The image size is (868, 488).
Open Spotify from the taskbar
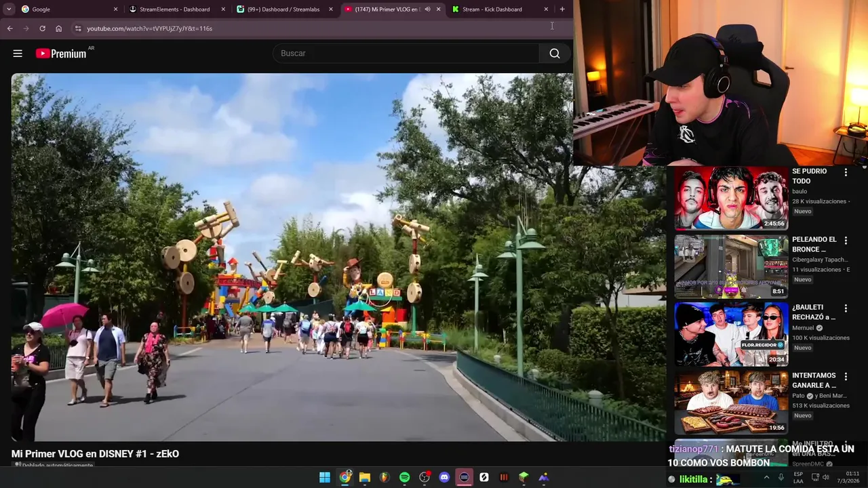click(405, 478)
